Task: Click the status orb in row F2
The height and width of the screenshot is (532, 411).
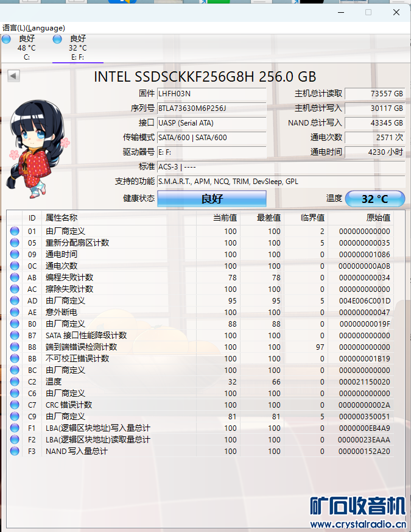Action: 15,439
